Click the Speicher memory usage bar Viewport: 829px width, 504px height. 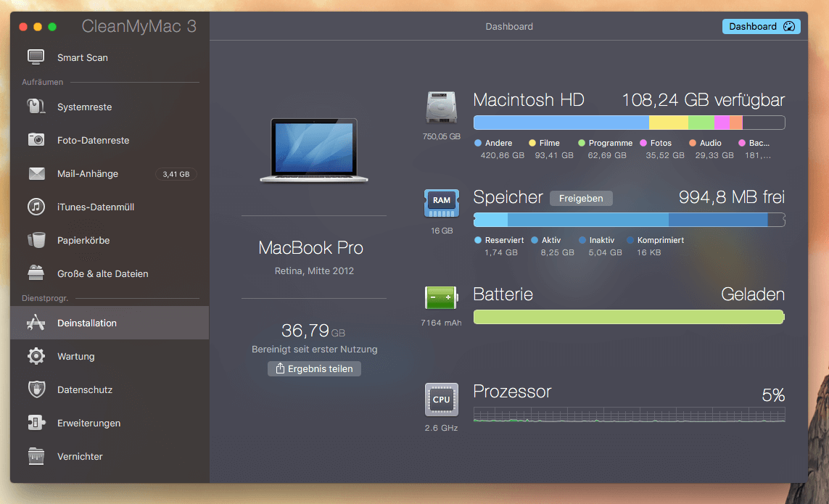pos(629,220)
